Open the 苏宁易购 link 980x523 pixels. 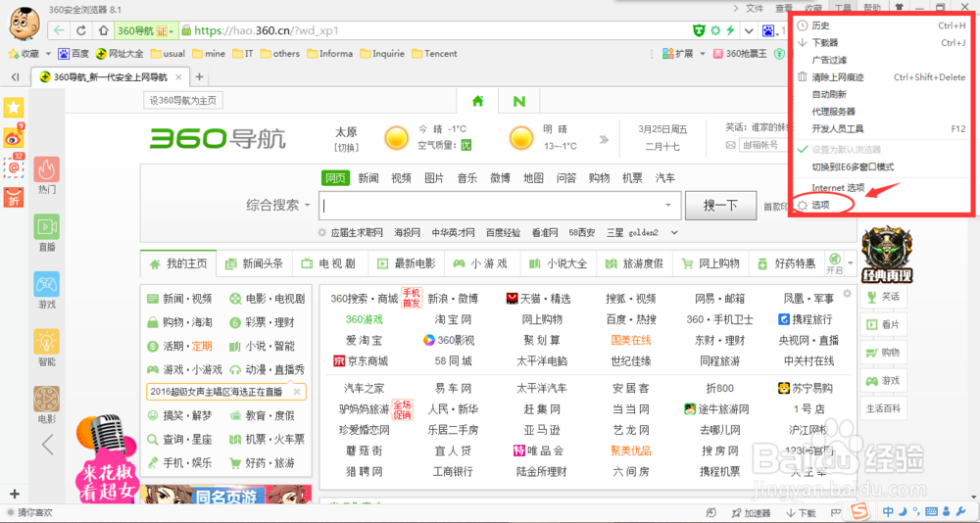pyautogui.click(x=805, y=388)
